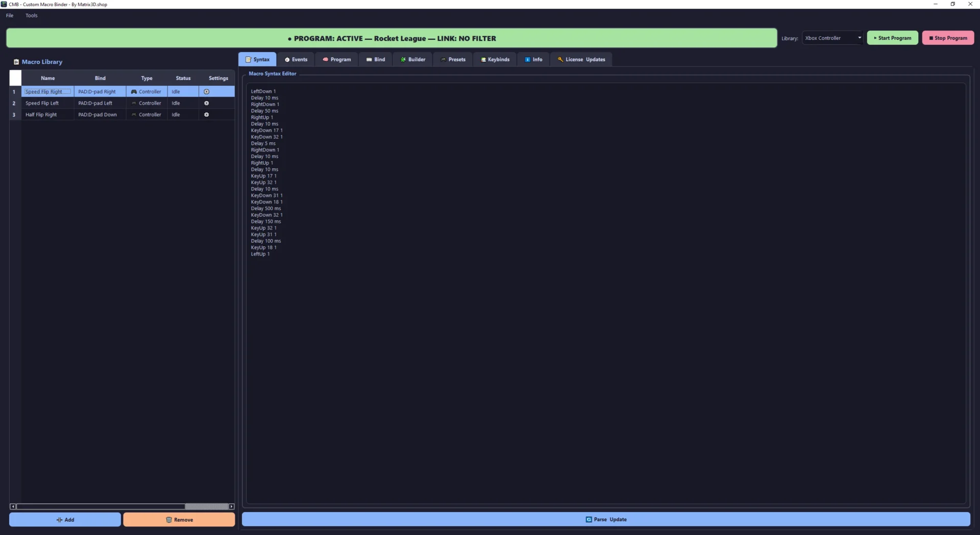Image resolution: width=980 pixels, height=535 pixels.
Task: Click the PAD:D-pad Left bind cell
Action: 100,103
